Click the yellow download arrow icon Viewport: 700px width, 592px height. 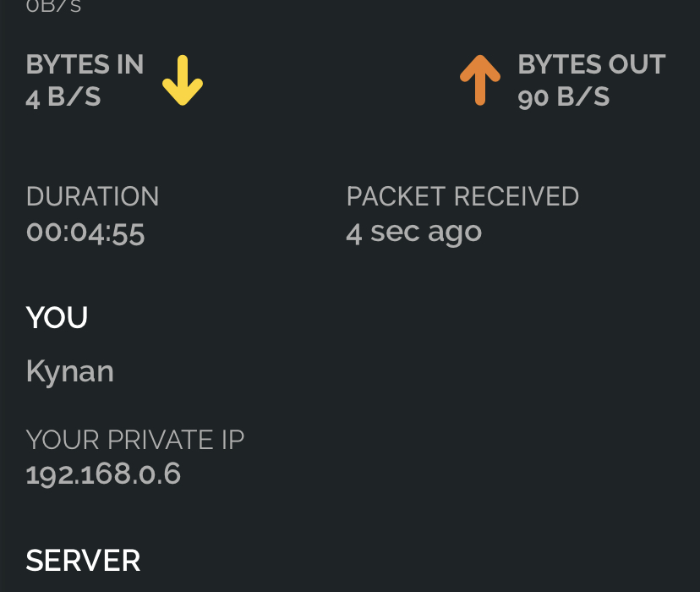pyautogui.click(x=183, y=80)
